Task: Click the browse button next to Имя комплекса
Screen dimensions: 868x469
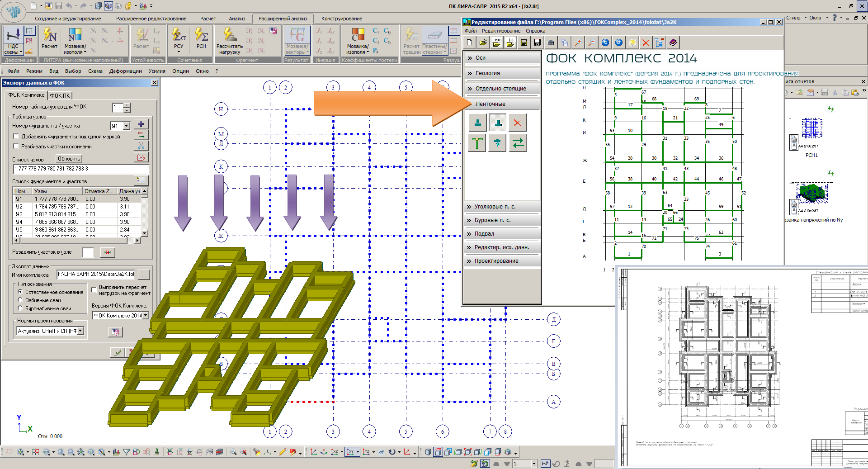Action: click(144, 275)
